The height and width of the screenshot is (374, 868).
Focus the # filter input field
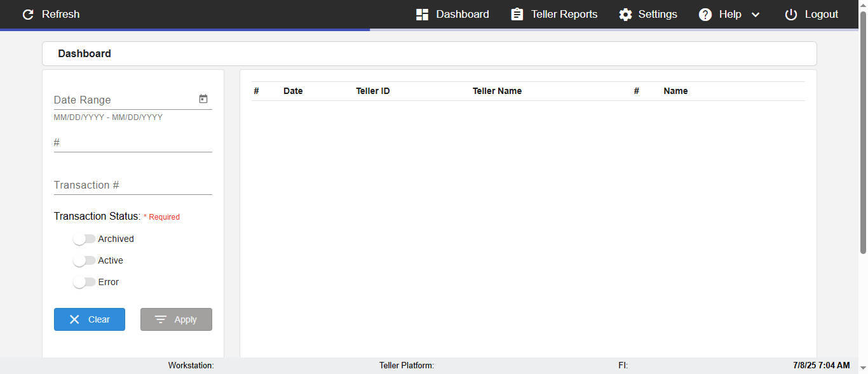point(133,143)
